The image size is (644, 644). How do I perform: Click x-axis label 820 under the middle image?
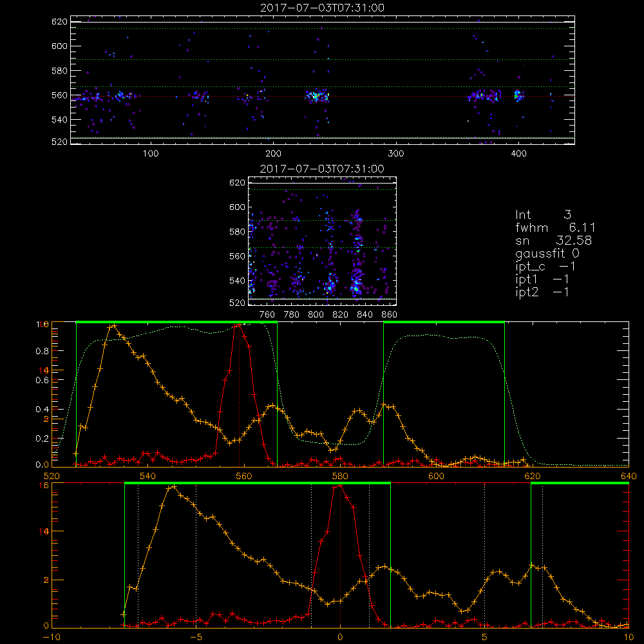pos(341,315)
